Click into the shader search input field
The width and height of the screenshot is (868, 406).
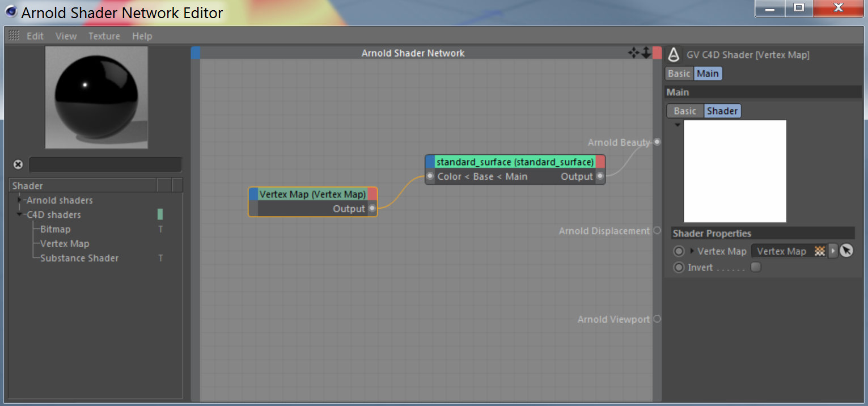click(x=105, y=164)
